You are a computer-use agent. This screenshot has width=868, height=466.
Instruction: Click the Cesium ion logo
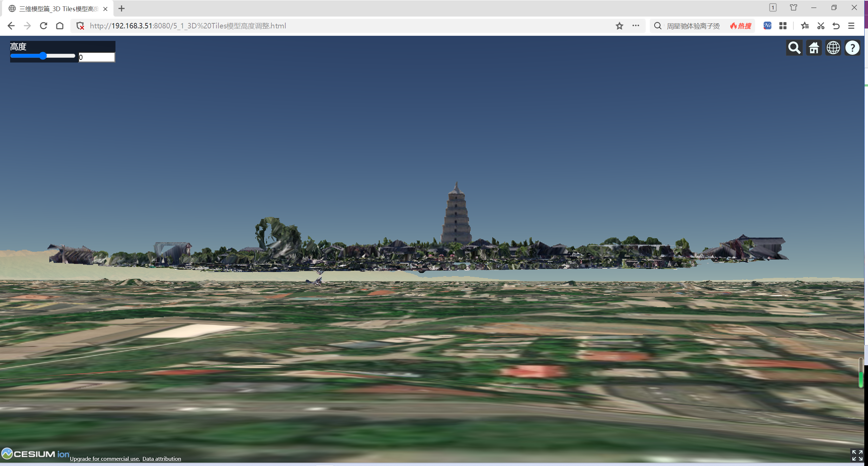35,454
